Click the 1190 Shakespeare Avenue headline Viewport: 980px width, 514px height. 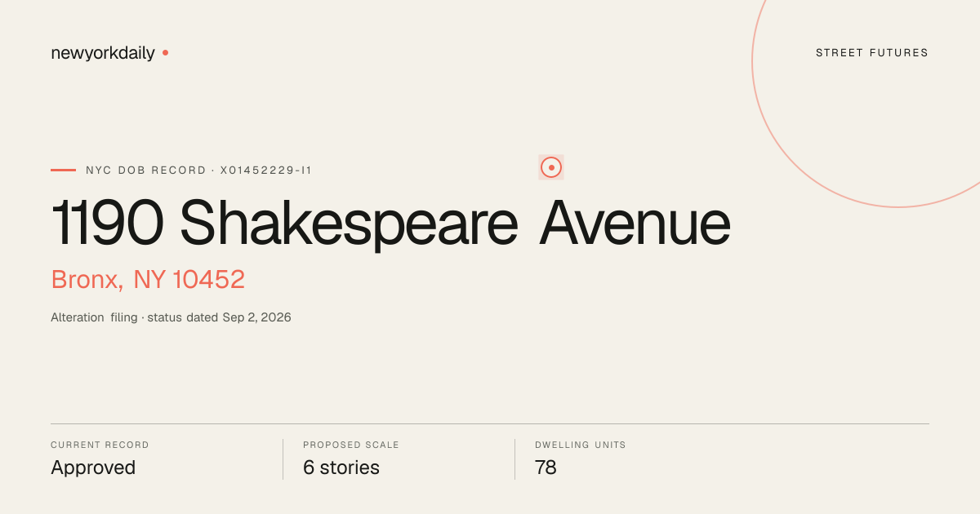click(390, 223)
